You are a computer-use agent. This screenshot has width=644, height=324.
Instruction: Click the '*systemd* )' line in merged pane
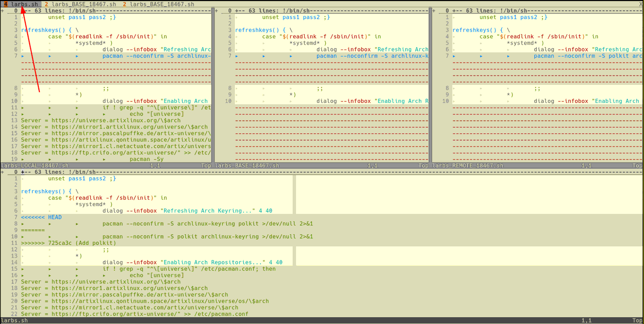pyautogui.click(x=94, y=204)
